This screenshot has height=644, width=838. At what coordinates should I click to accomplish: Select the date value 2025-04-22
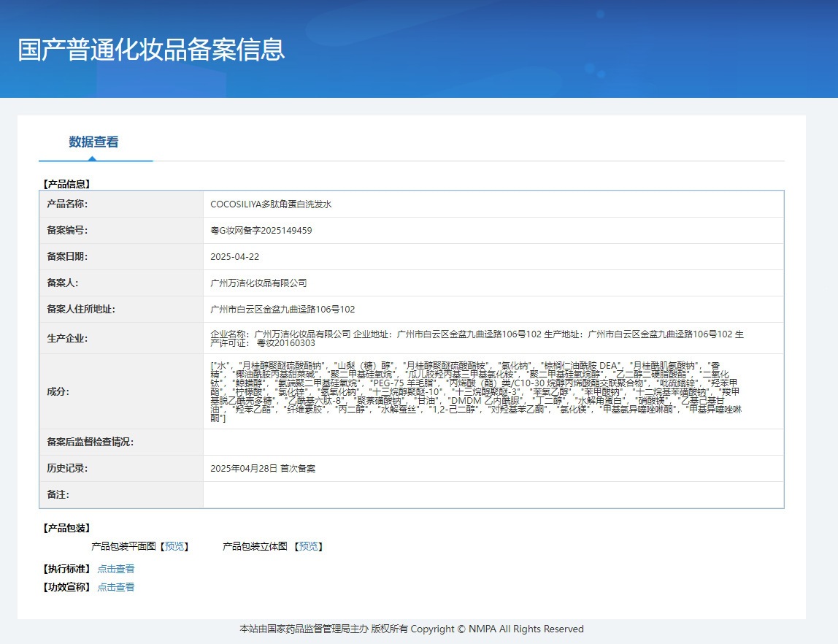coord(234,256)
